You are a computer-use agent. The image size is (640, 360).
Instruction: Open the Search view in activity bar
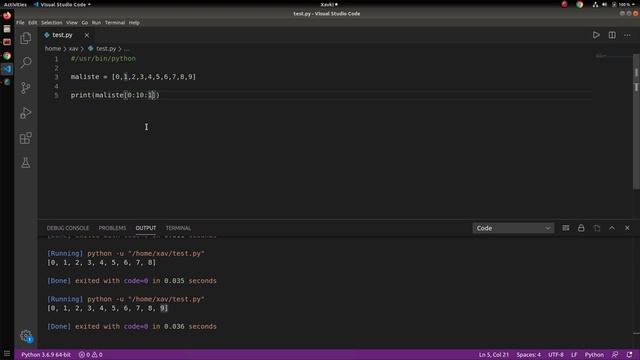pos(26,62)
